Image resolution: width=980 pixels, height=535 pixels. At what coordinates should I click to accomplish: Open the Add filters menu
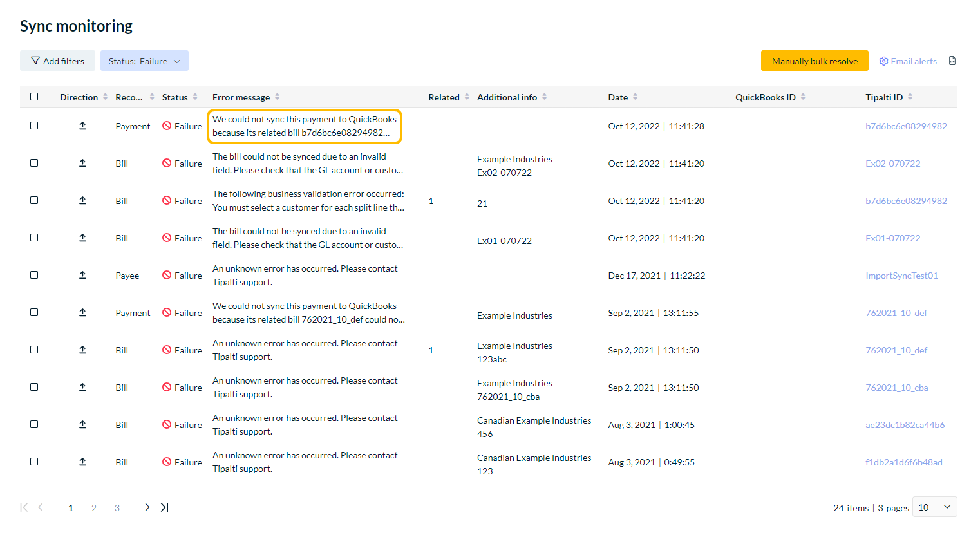[x=57, y=61]
